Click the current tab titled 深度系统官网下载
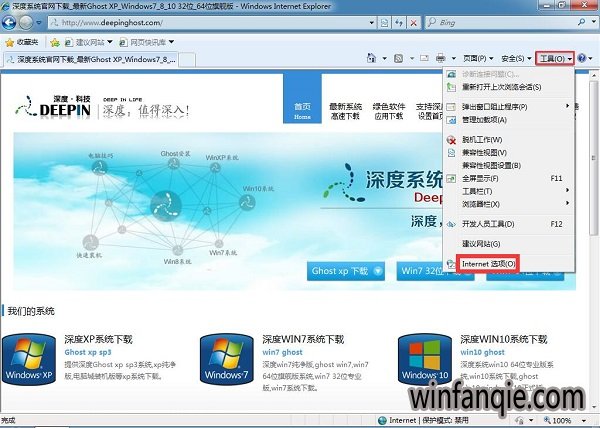Image resolution: width=600 pixels, height=428 pixels. click(x=91, y=60)
